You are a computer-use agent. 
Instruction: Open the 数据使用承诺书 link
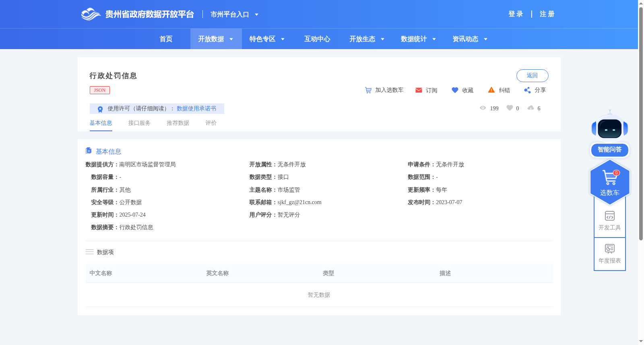[x=196, y=109]
